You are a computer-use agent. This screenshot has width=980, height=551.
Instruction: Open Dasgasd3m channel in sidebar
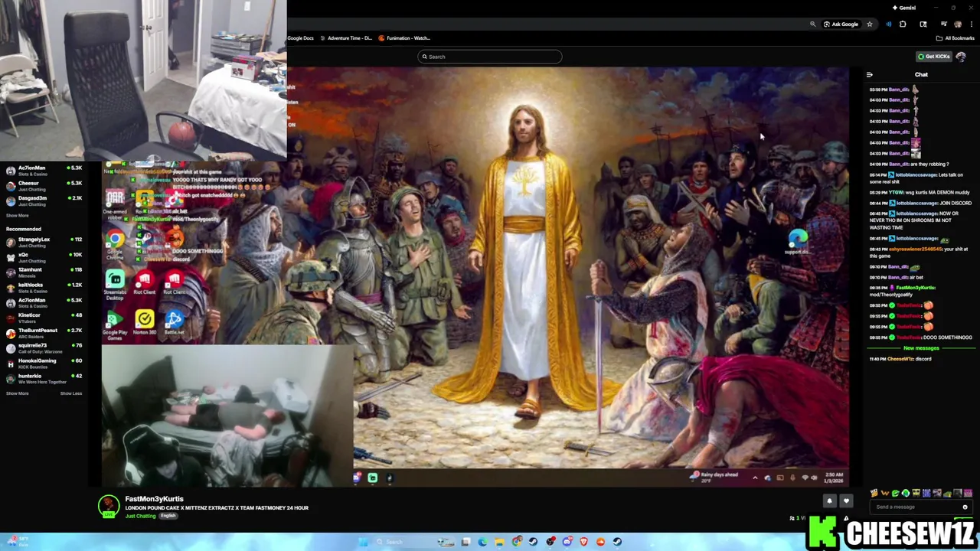coord(44,201)
